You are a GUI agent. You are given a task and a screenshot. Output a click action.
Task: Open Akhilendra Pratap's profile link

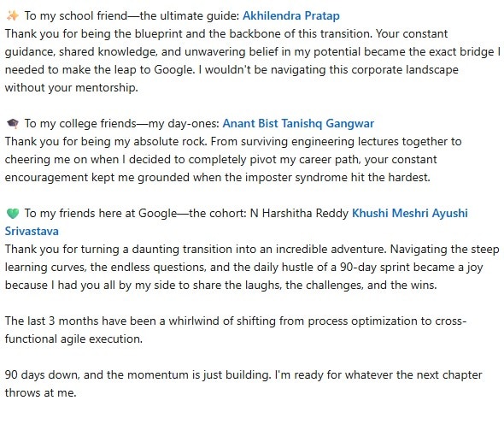point(291,15)
